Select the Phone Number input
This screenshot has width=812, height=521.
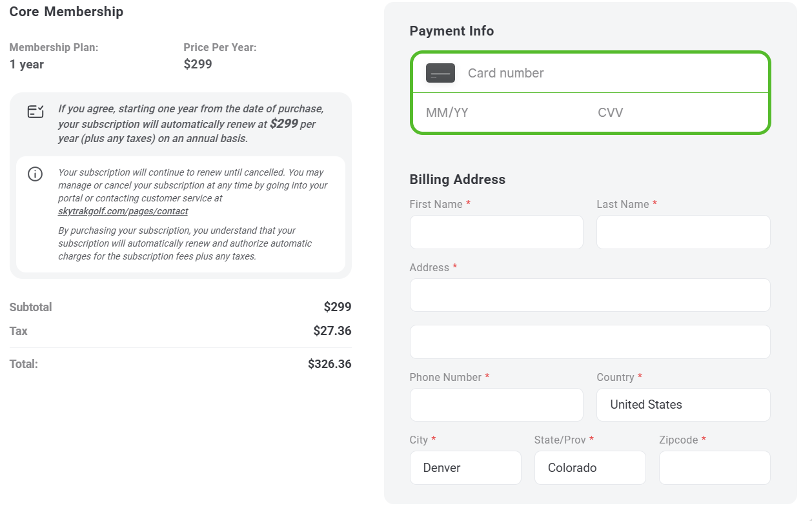(x=496, y=405)
